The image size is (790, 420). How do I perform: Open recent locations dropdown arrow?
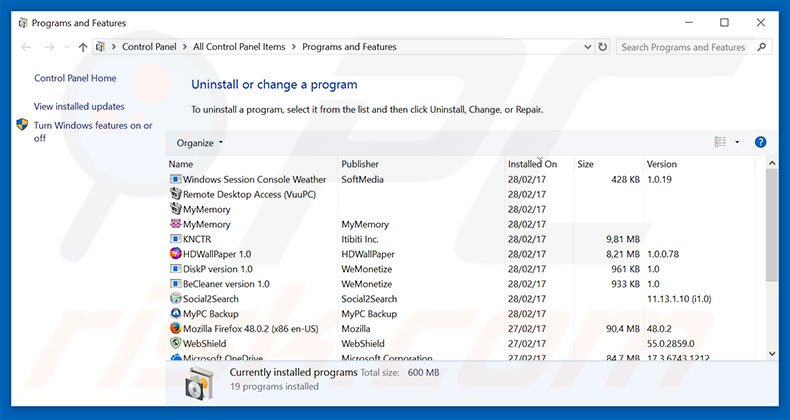click(x=67, y=47)
